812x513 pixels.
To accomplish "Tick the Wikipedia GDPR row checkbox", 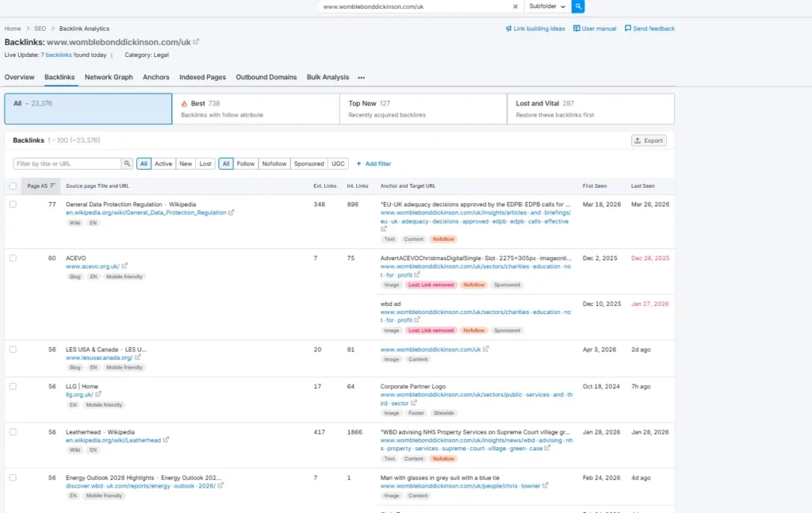I will [x=13, y=205].
